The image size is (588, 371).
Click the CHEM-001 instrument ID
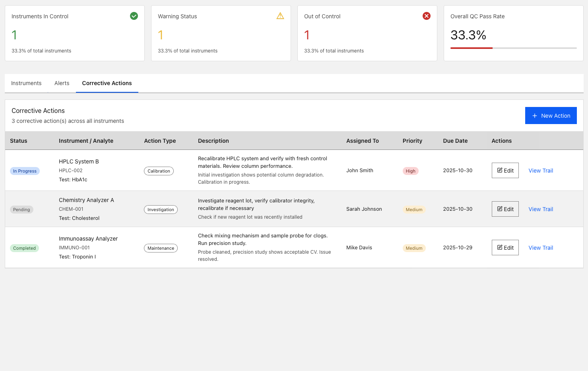pos(71,209)
